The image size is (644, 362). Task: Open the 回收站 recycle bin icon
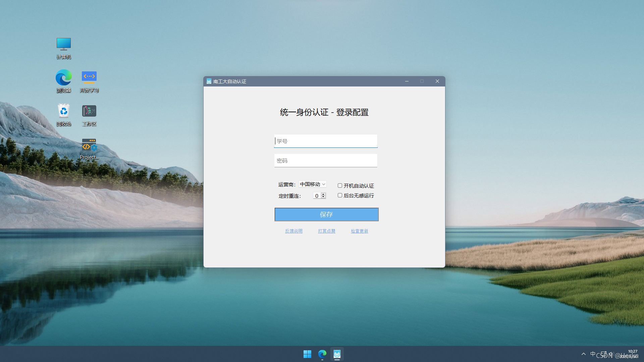63,111
